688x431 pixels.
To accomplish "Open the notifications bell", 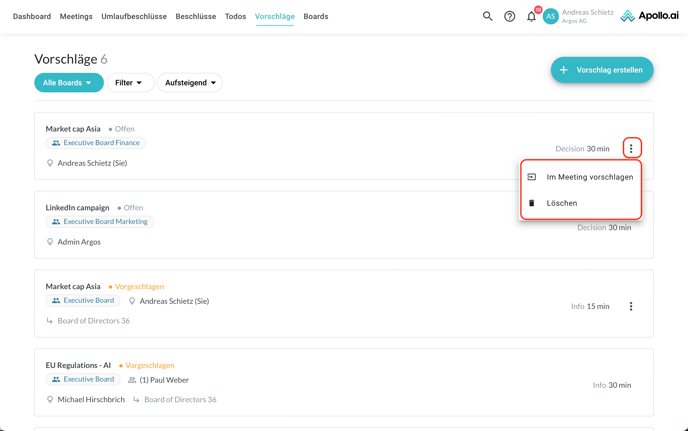I will coord(532,16).
